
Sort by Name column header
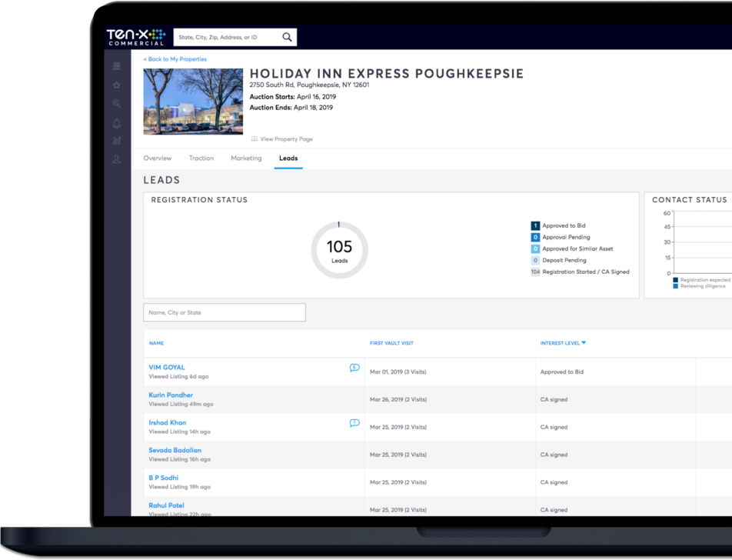[156, 343]
